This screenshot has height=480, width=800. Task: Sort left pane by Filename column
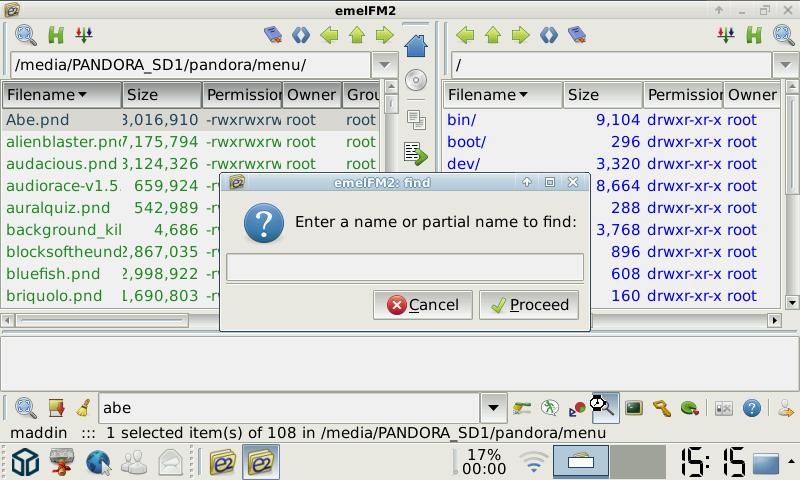62,94
